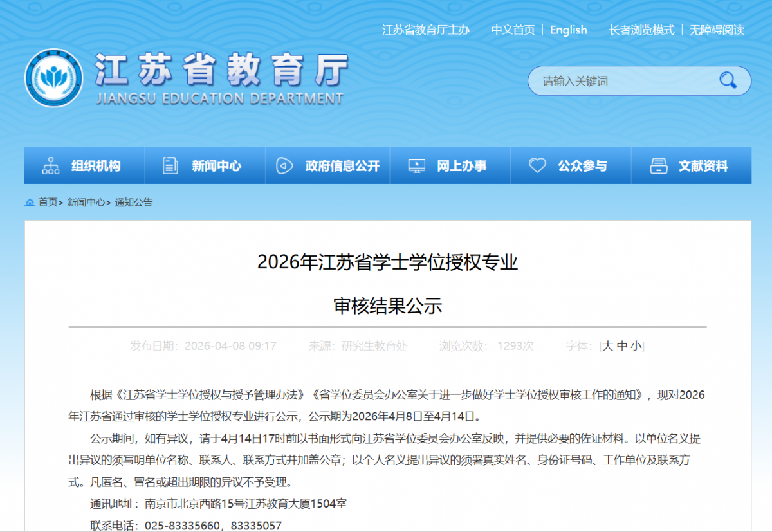
Task: Click the 新闻中心 document icon
Action: click(170, 166)
